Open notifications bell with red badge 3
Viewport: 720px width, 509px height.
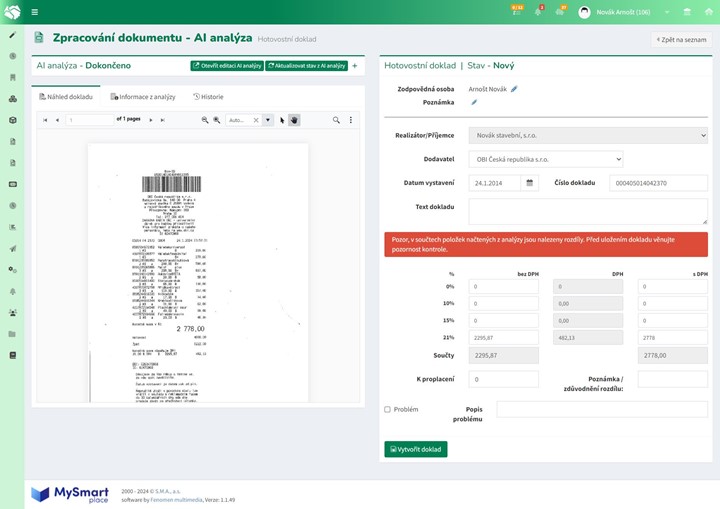tap(538, 11)
